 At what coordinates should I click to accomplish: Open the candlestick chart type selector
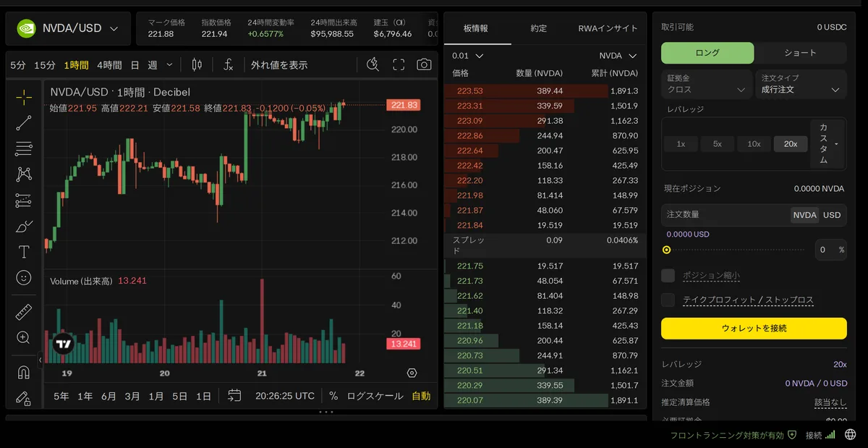tap(197, 65)
